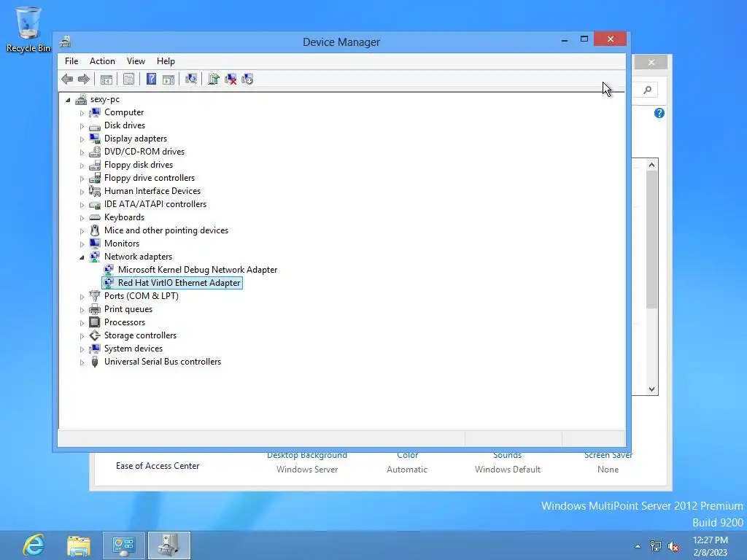Switch to the Control Panel taskbar button

tap(124, 545)
